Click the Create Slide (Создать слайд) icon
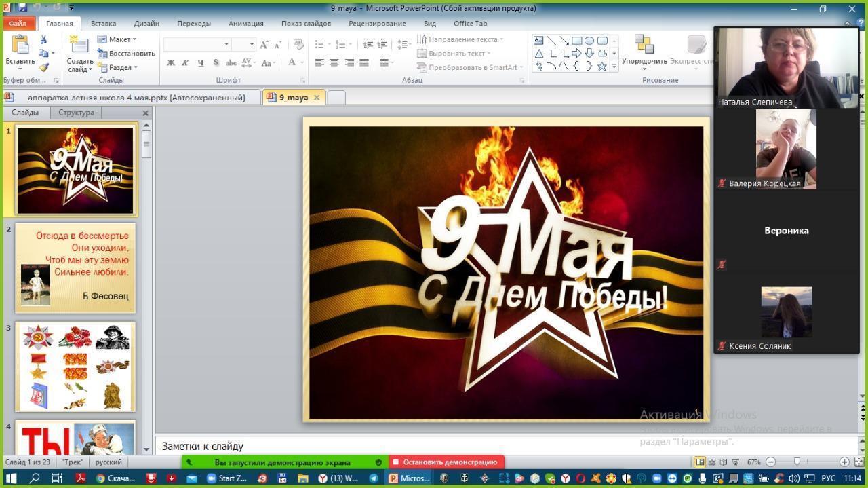Viewport: 868px width, 488px height. click(80, 46)
